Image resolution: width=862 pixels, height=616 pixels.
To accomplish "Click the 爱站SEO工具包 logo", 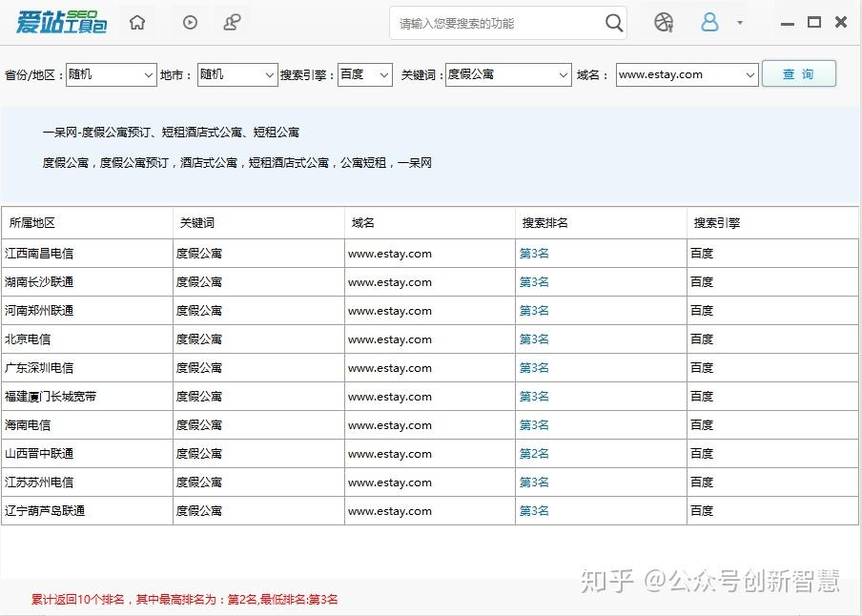I will 62,22.
